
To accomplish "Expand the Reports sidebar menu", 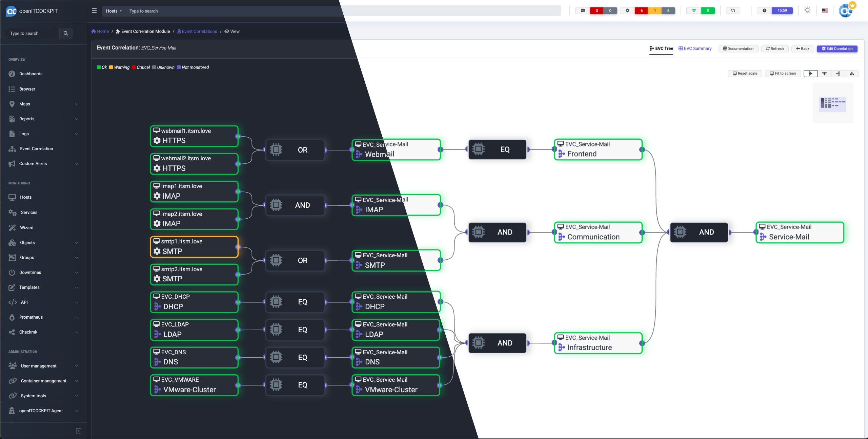I will point(43,119).
